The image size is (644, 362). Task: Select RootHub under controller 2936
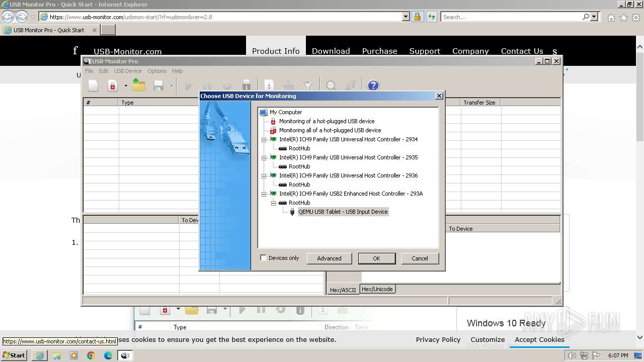click(299, 185)
